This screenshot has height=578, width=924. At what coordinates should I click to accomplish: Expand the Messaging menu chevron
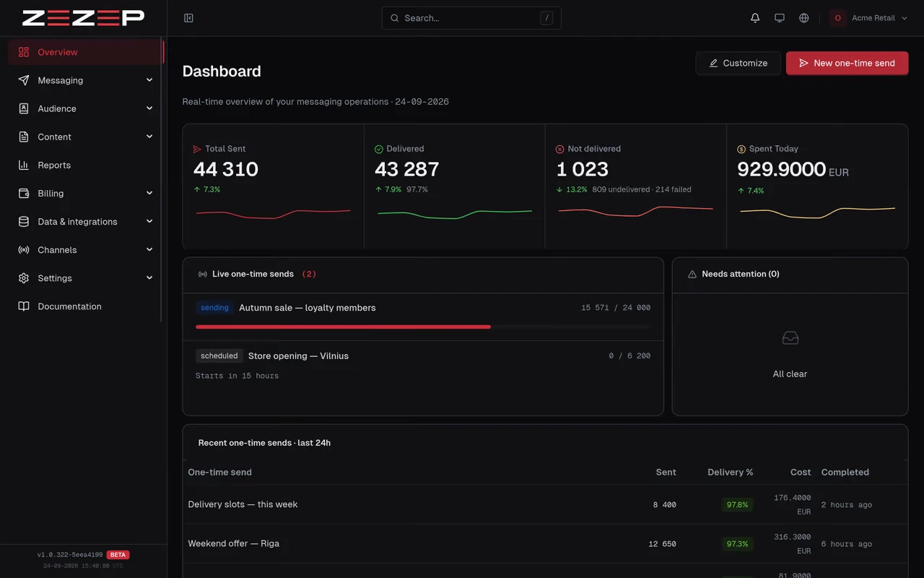[149, 80]
